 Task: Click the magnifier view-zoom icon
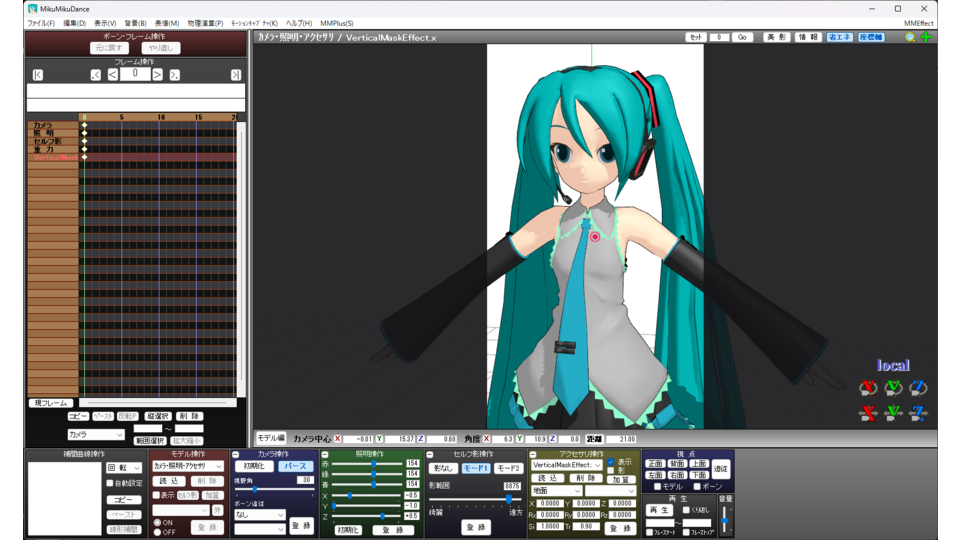pos(910,37)
